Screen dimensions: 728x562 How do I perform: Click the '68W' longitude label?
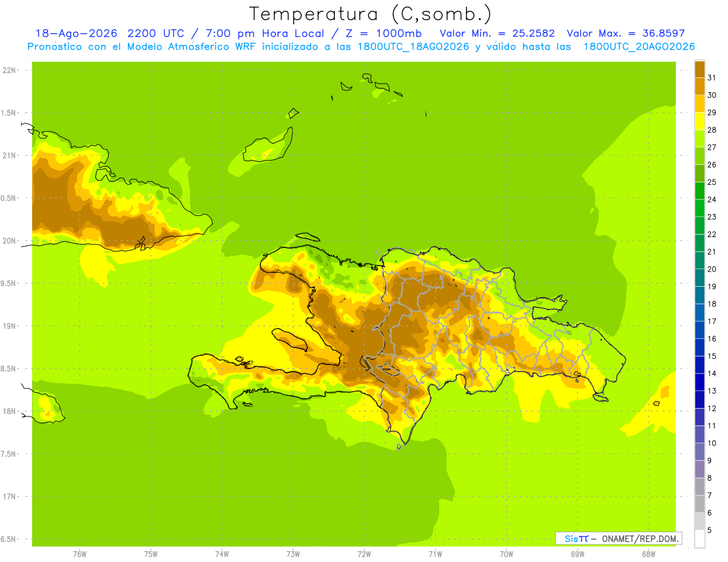[649, 554]
